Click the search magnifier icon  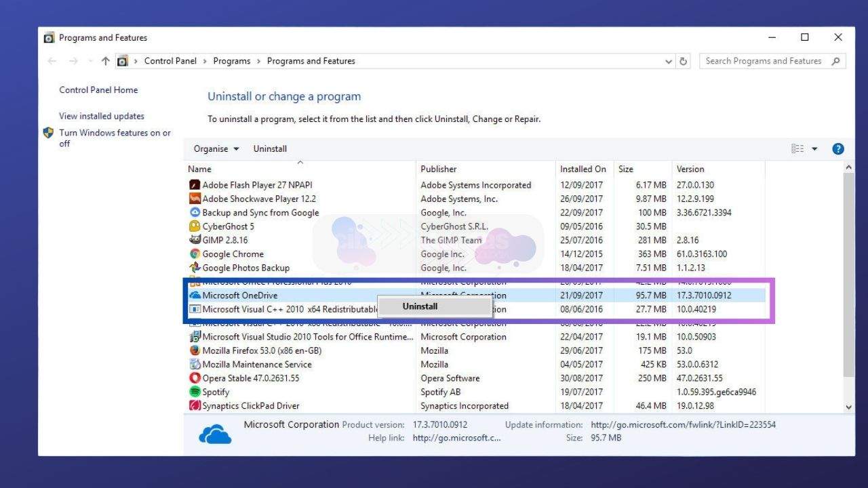coord(836,61)
